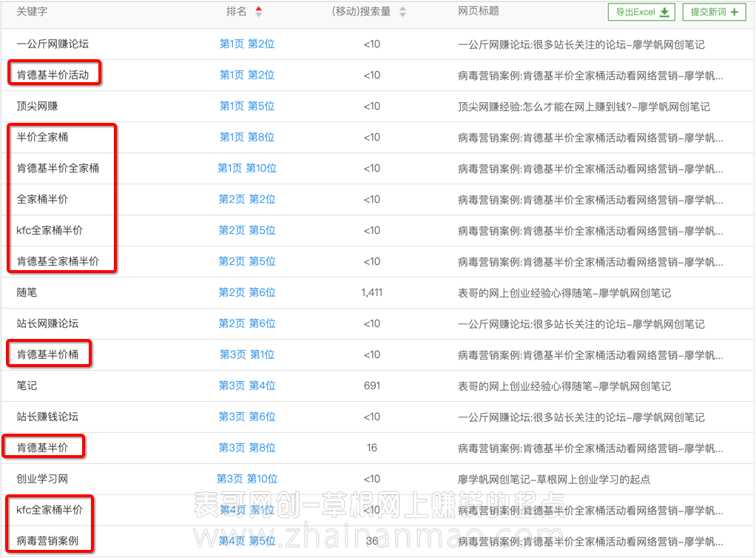Click page title in 随笔 row
756x558 pixels.
click(564, 293)
